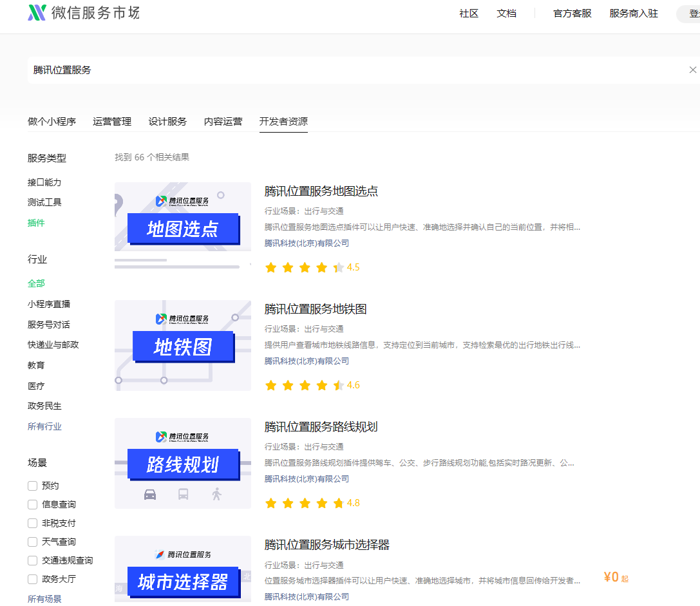Filter service type by 接口能力
The width and height of the screenshot is (700, 606).
tap(44, 182)
